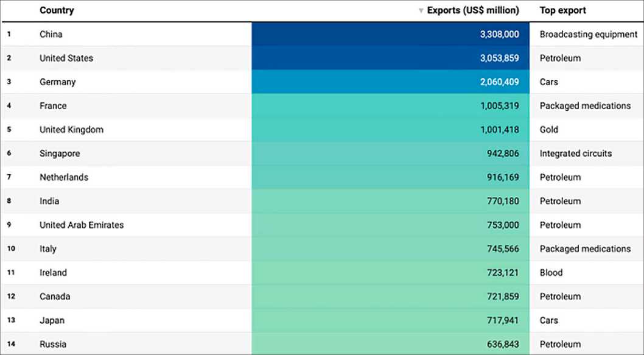This screenshot has width=644, height=355.
Task: Click the United Kingdom country cell
Action: tap(71, 130)
